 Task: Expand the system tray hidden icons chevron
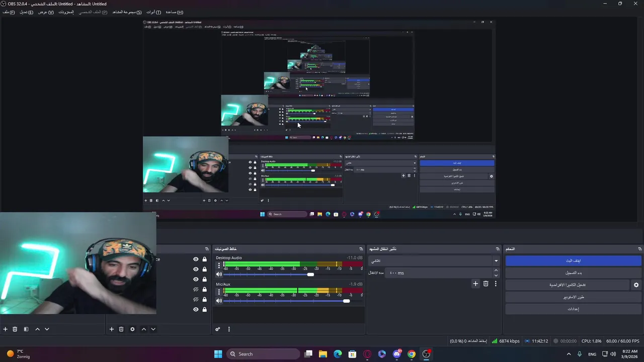point(569,354)
